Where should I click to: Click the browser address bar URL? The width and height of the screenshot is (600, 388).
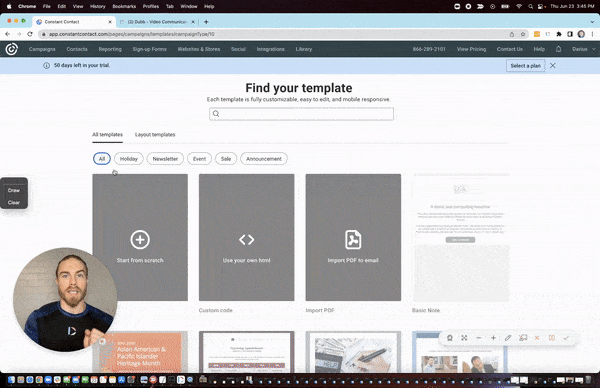(132, 34)
